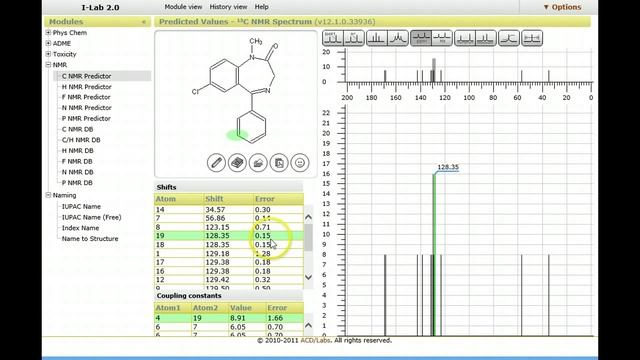Collapse the Naming module group
The width and height of the screenshot is (640, 360).
pos(48,195)
